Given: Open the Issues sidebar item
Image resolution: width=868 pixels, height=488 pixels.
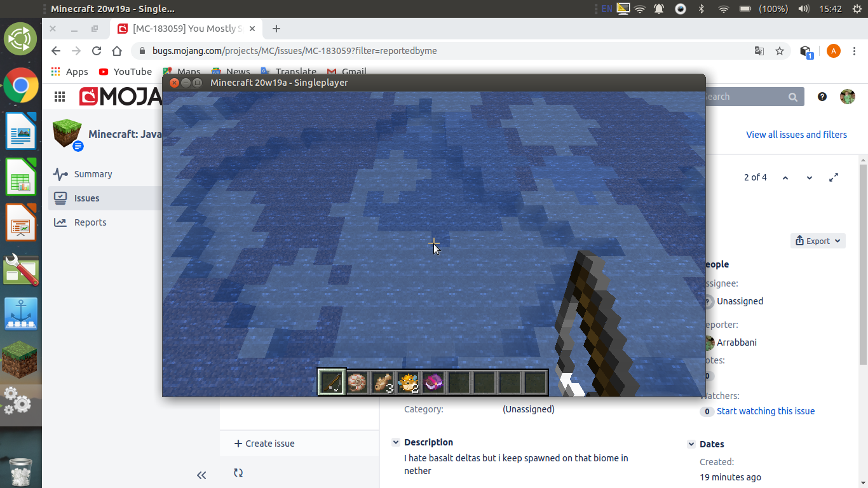Looking at the screenshot, I should pyautogui.click(x=105, y=198).
